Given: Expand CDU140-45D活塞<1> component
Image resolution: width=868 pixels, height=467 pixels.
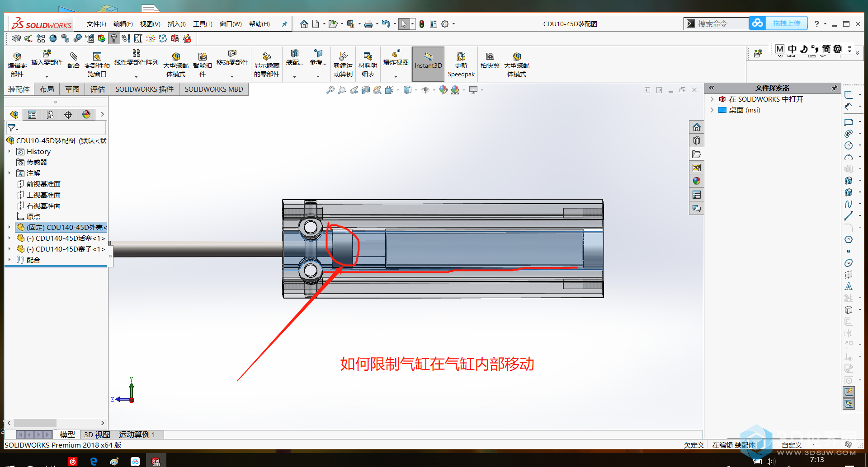Looking at the screenshot, I should 9,238.
